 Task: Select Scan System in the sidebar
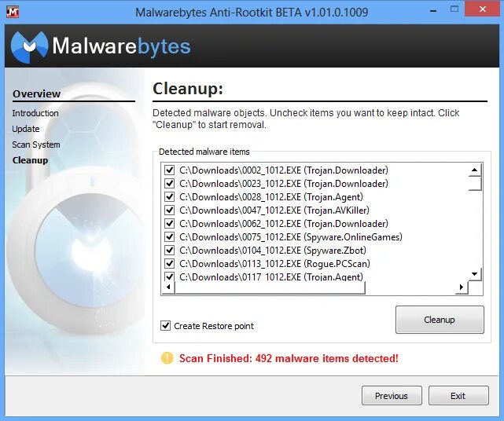tap(36, 145)
